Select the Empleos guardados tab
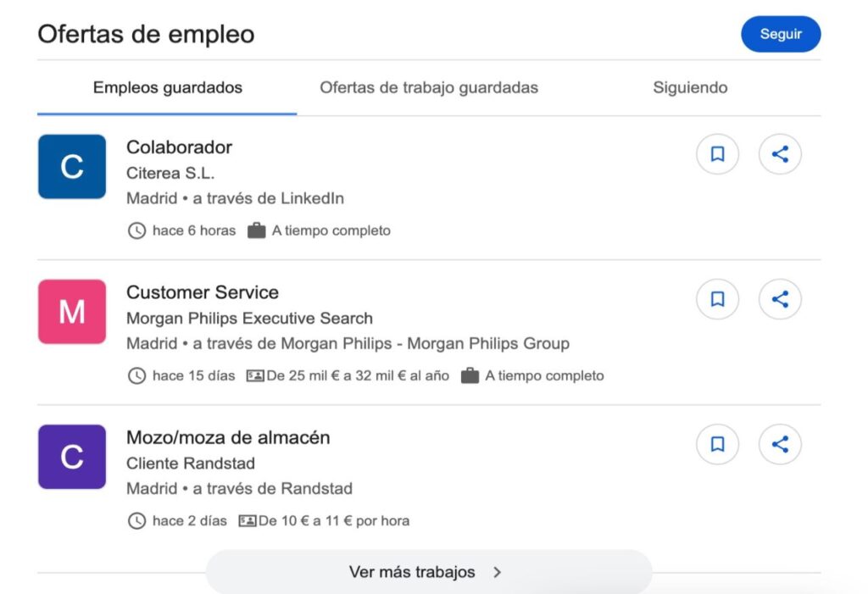This screenshot has width=868, height=594. pos(167,87)
